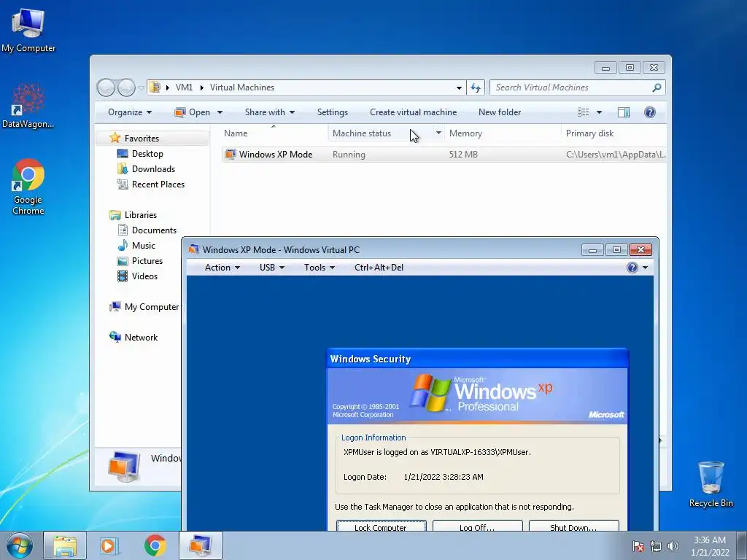Open the Documents library
Image resolution: width=747 pixels, height=560 pixels.
click(154, 230)
